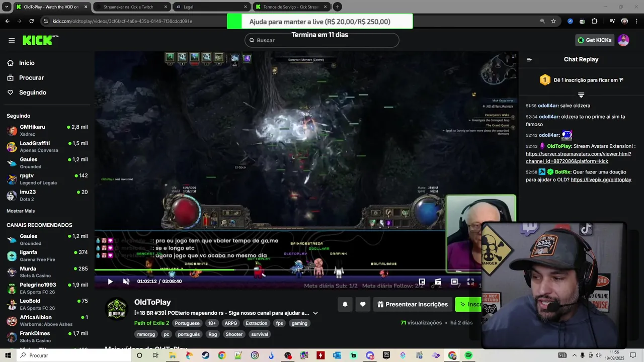Select the Extraction tag
The height and width of the screenshot is (362, 644).
click(x=257, y=323)
